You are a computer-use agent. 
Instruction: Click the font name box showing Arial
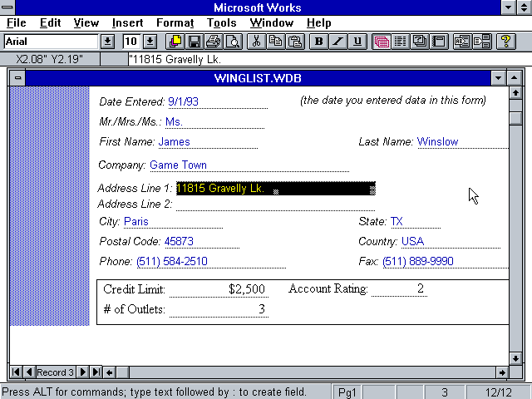tap(52, 42)
